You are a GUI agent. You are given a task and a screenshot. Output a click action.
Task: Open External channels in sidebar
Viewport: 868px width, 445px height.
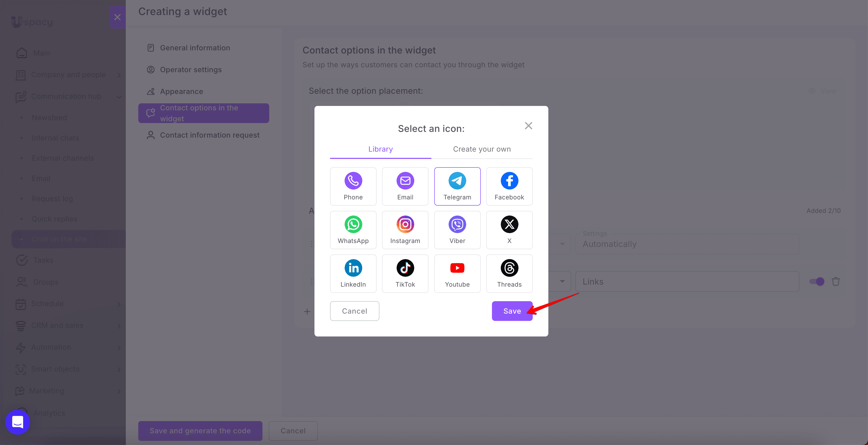(63, 158)
